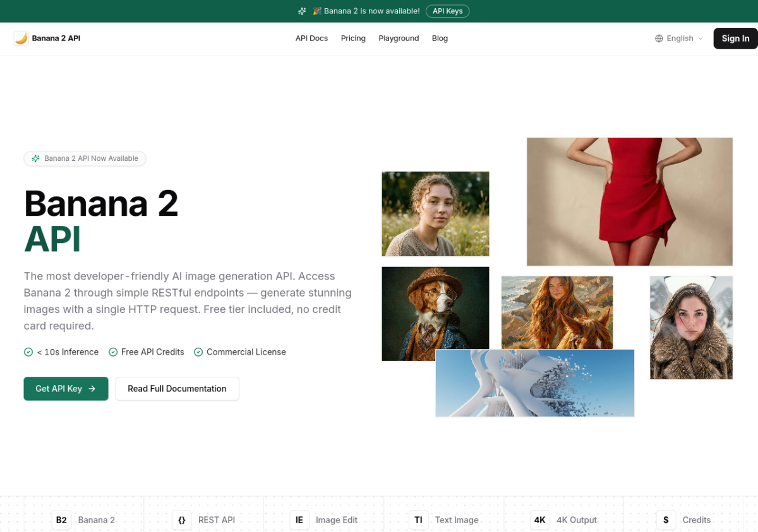Image resolution: width=758 pixels, height=532 pixels.
Task: Click the checkmark icon beside Commercial License
Action: (x=198, y=352)
